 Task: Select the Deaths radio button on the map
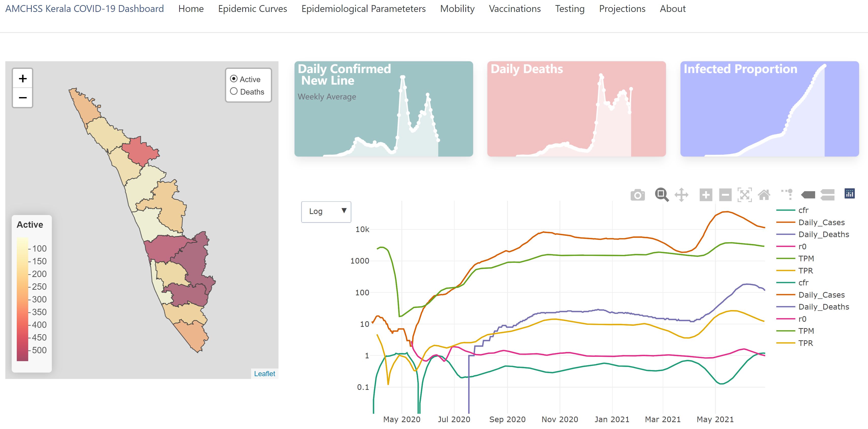pos(234,91)
